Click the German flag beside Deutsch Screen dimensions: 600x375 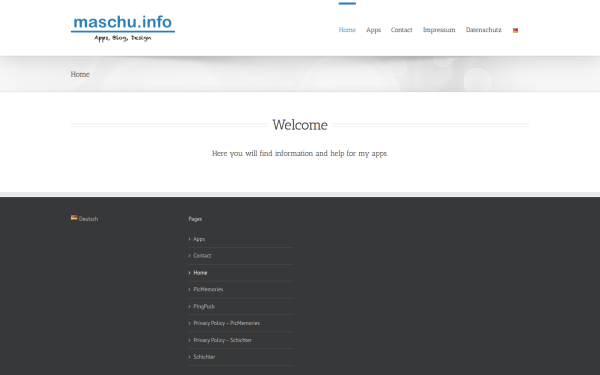[x=74, y=218]
